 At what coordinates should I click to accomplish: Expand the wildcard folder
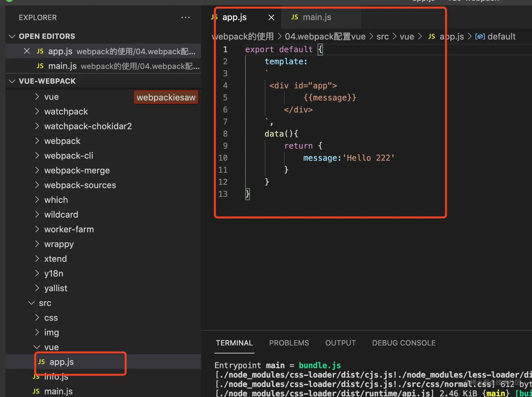coord(37,214)
